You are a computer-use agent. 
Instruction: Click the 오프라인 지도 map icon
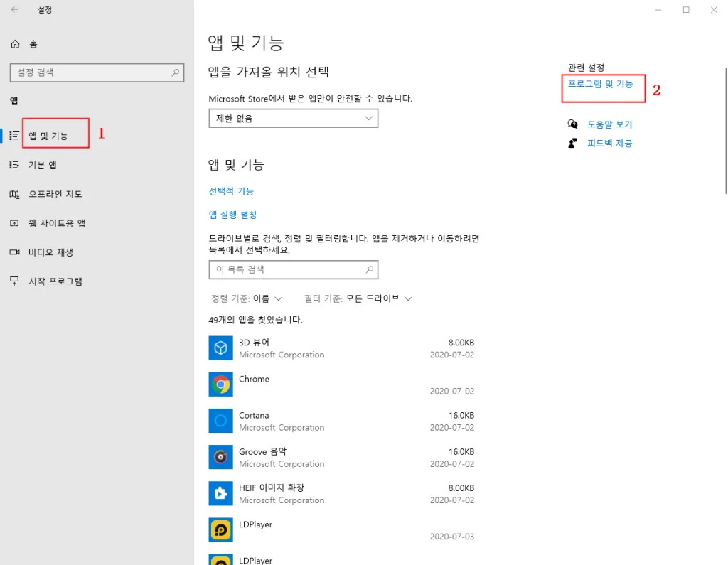[14, 194]
